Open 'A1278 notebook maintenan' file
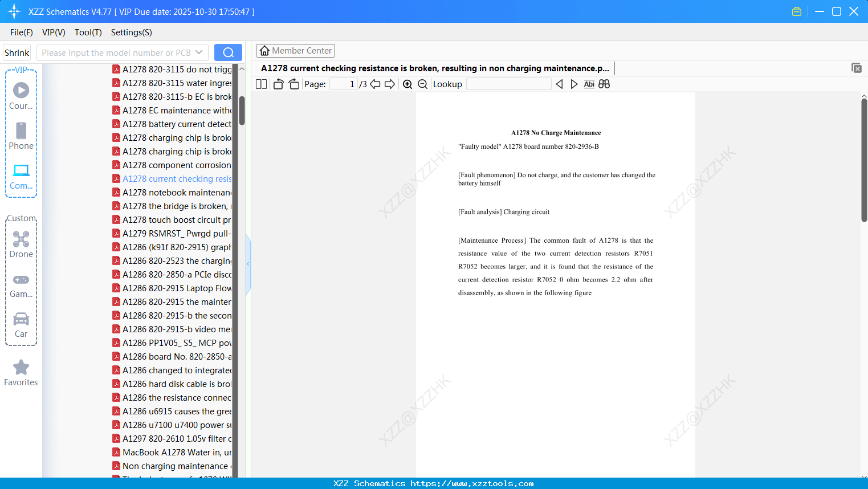This screenshot has width=868, height=489. tap(172, 193)
